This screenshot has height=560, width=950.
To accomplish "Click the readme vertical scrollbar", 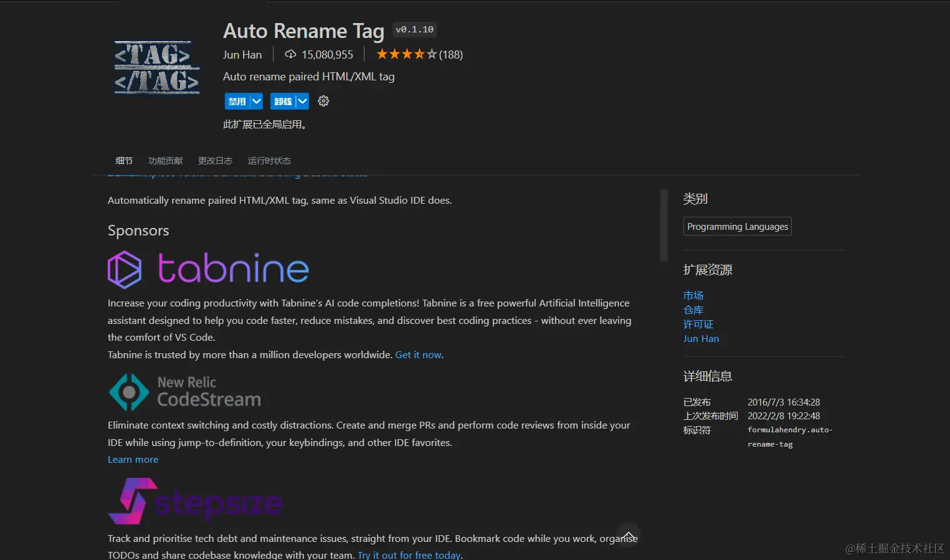I will (664, 225).
